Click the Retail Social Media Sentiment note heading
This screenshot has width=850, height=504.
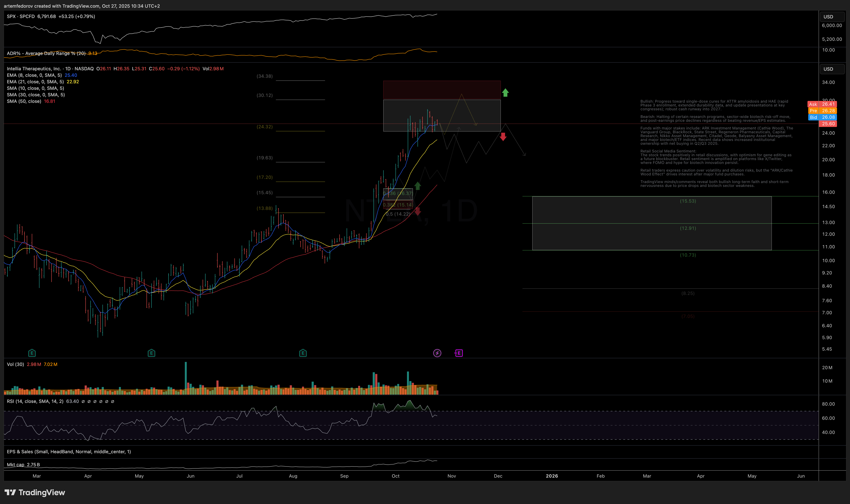pos(668,151)
